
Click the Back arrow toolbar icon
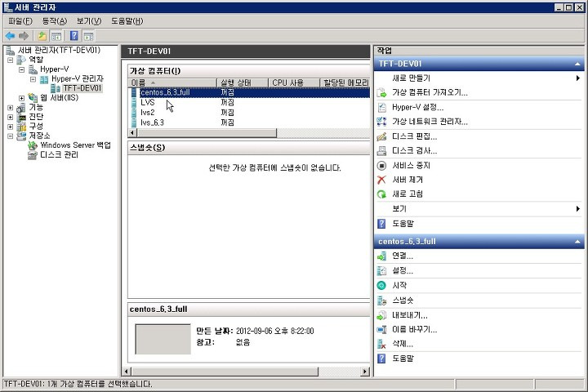pyautogui.click(x=10, y=36)
